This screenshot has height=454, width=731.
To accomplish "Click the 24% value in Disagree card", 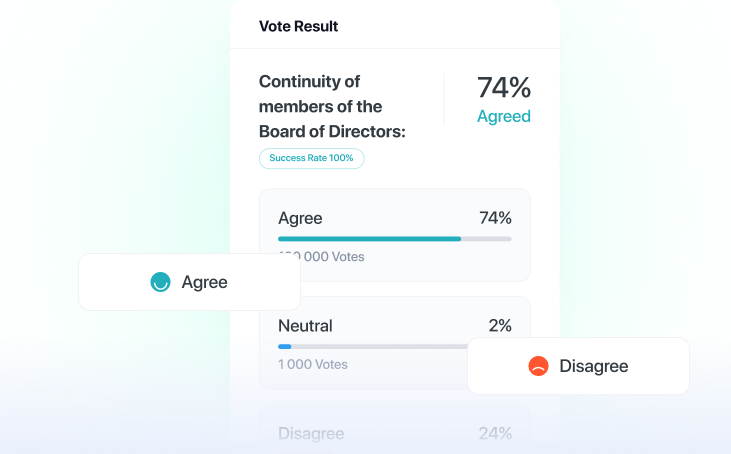I will click(495, 433).
